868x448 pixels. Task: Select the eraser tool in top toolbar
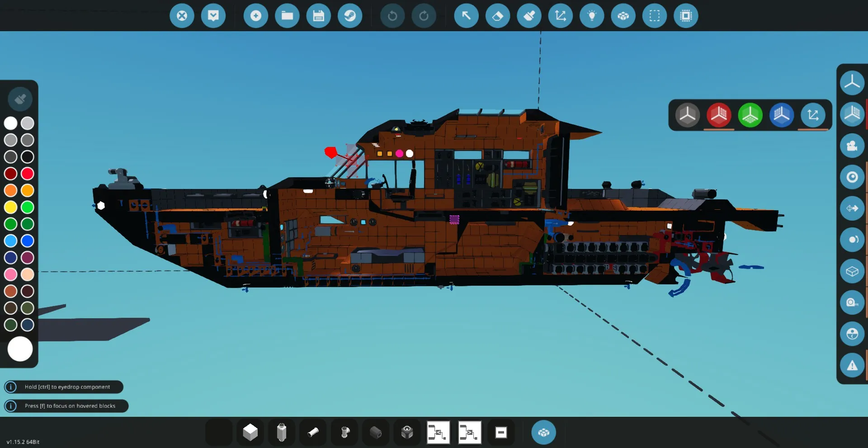[497, 16]
